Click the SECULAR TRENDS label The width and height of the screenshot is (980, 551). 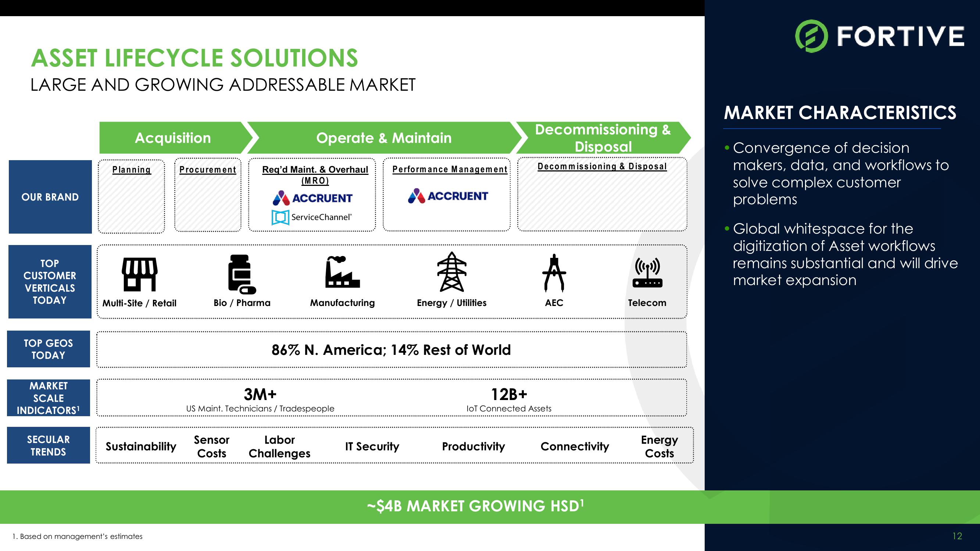click(x=48, y=445)
